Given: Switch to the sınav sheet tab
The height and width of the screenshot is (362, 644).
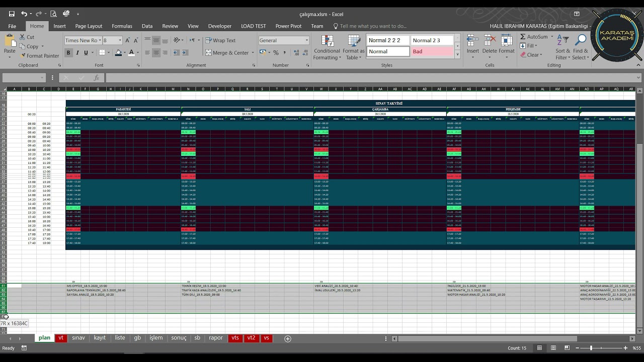Looking at the screenshot, I should tap(78, 338).
